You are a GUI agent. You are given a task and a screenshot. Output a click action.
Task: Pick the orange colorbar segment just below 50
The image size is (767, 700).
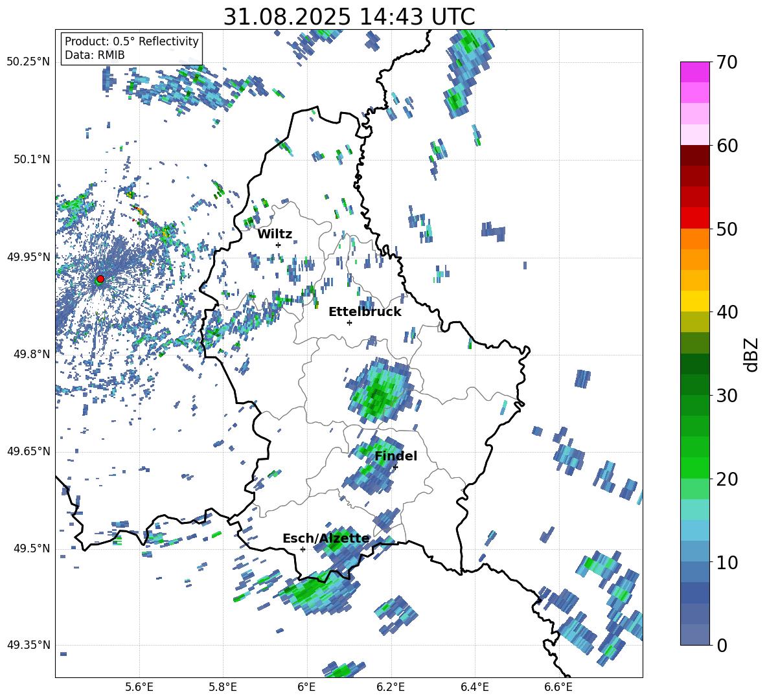point(694,238)
